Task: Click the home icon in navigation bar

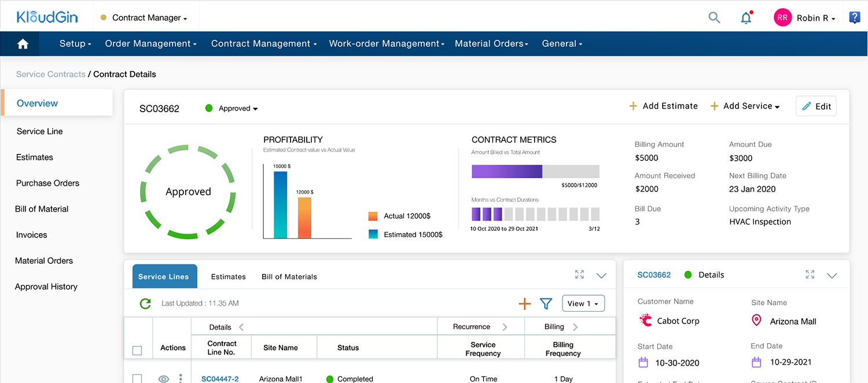Action: (x=23, y=44)
